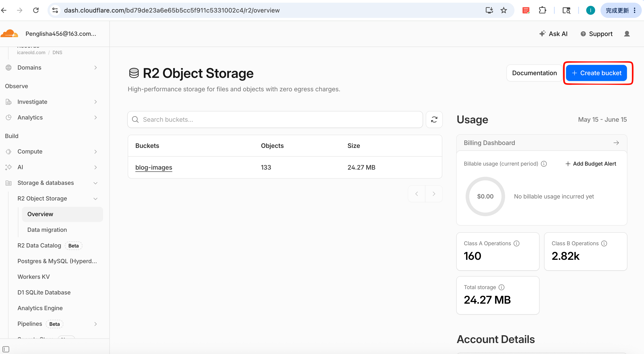Screen dimensions: 644x354
Task: Open the user account icon in header
Action: pyautogui.click(x=627, y=34)
